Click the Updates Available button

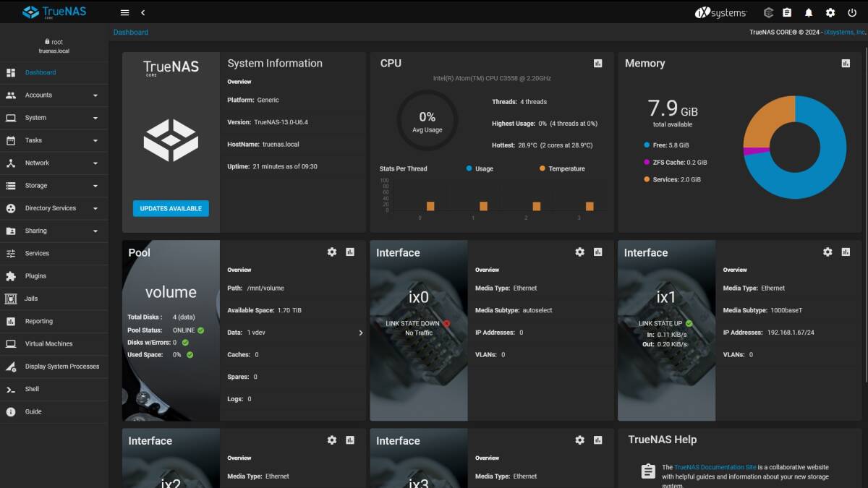pyautogui.click(x=171, y=208)
